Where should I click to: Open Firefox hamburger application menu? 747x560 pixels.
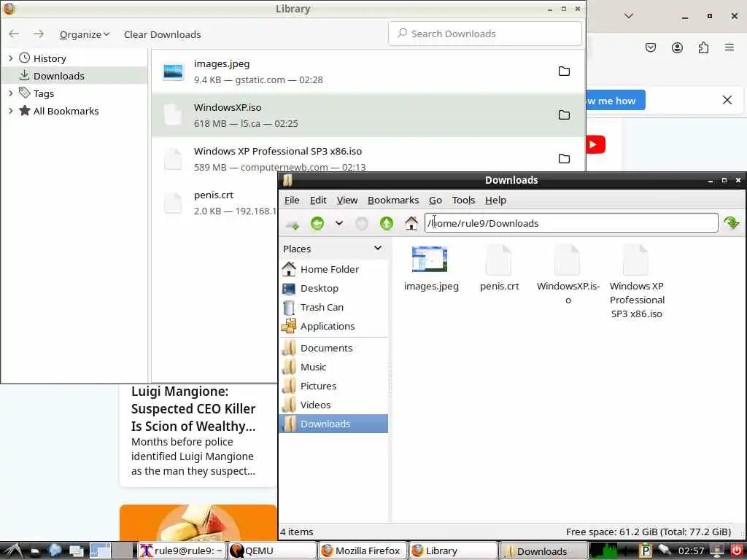click(729, 47)
